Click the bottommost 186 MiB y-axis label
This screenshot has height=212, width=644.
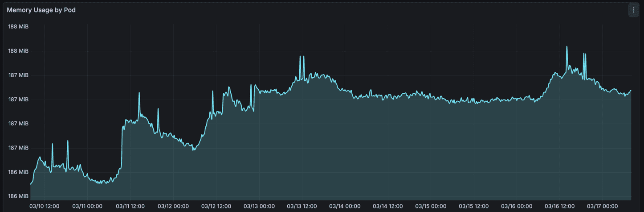coord(18,196)
